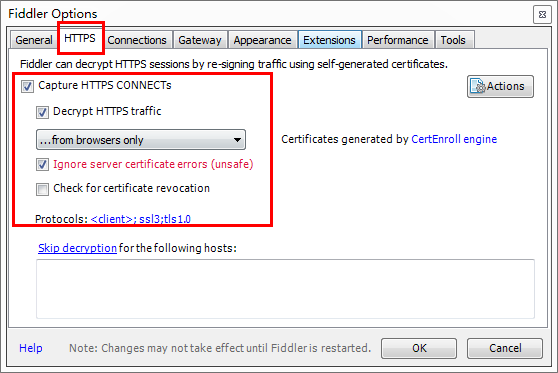
Task: Click the protocols link '<client>; ssl3;tls1.0'
Action: tap(141, 219)
